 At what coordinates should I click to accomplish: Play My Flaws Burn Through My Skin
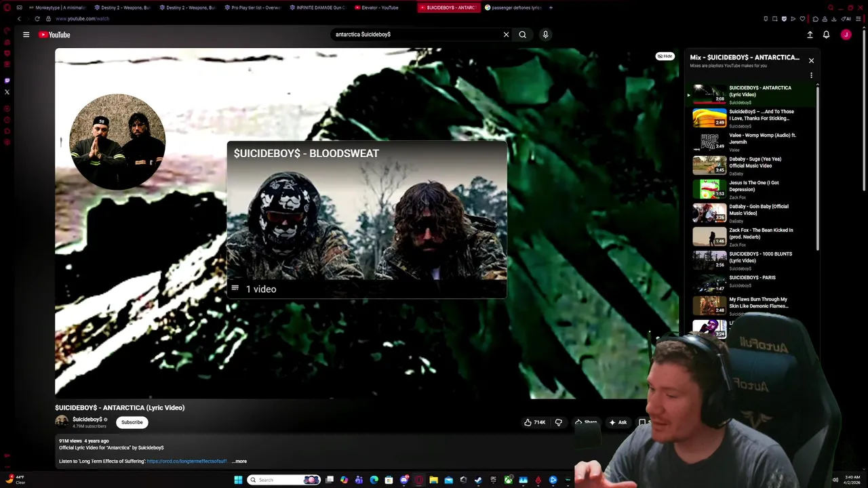tap(751, 306)
